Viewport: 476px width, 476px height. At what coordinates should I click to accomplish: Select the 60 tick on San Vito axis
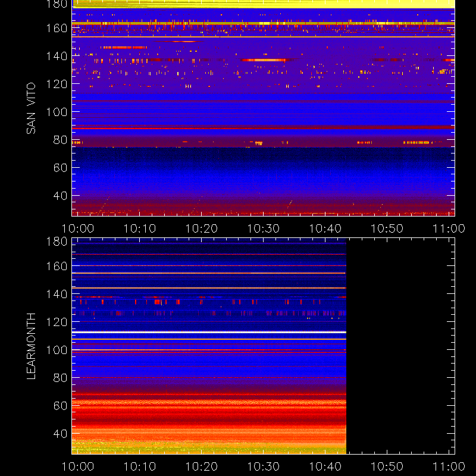60,168
